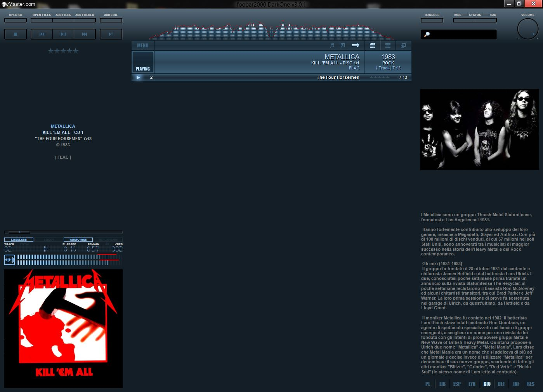Click the KBPS bitrate display
543x392 pixels.
pos(117,249)
